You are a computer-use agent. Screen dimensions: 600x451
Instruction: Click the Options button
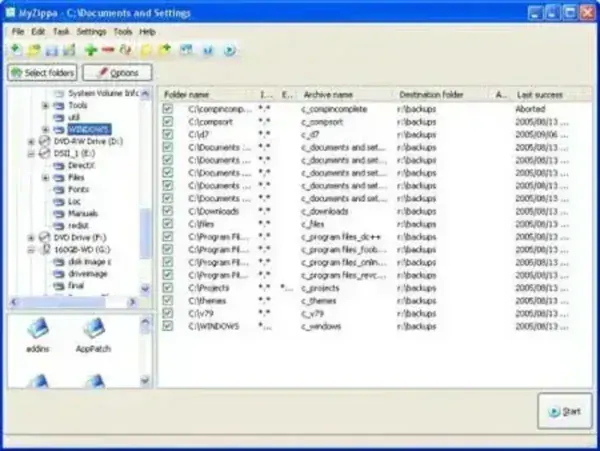(x=117, y=72)
